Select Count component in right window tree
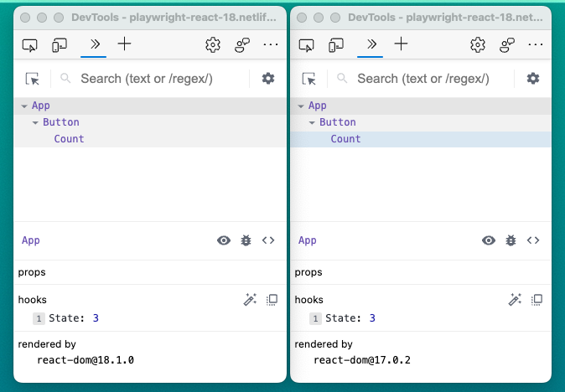This screenshot has width=565, height=392. 345,138
